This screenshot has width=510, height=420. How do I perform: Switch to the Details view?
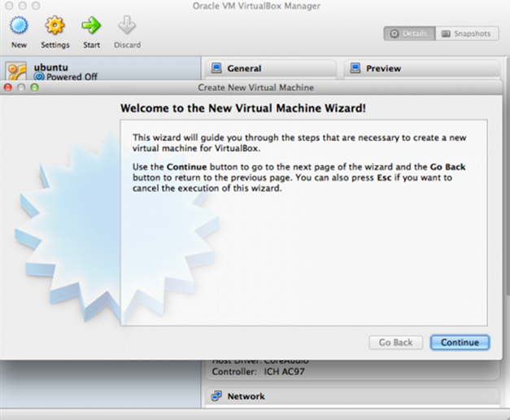tap(409, 33)
